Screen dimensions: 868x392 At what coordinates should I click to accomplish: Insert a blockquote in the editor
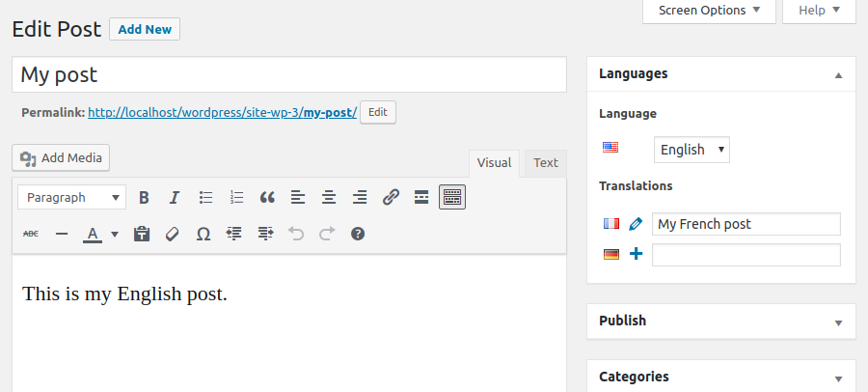[x=267, y=198]
